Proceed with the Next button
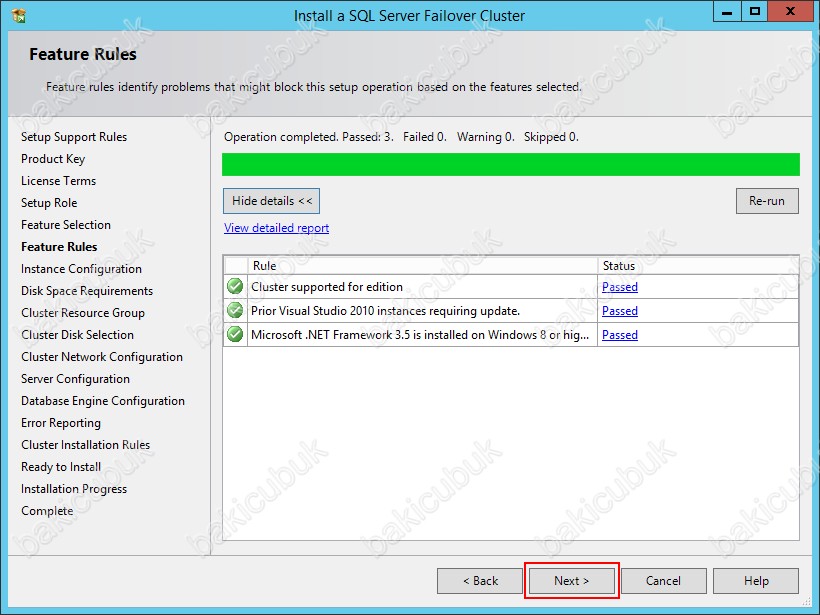820x615 pixels. tap(572, 581)
